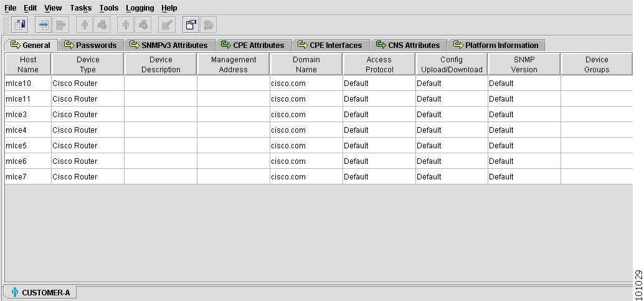Click the hand-holding-document toolbar icon

pyautogui.click(x=191, y=25)
